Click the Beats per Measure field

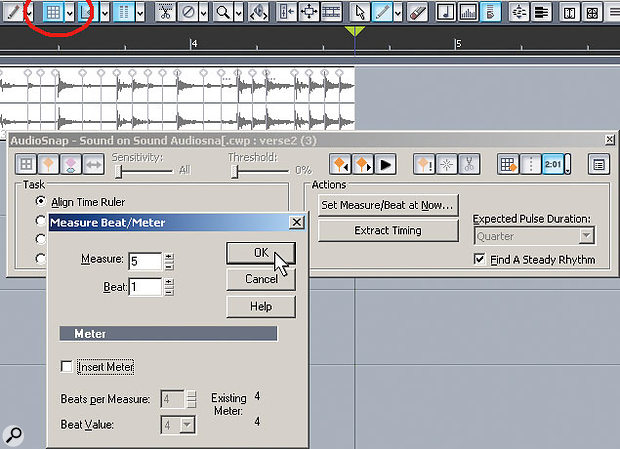[x=173, y=399]
